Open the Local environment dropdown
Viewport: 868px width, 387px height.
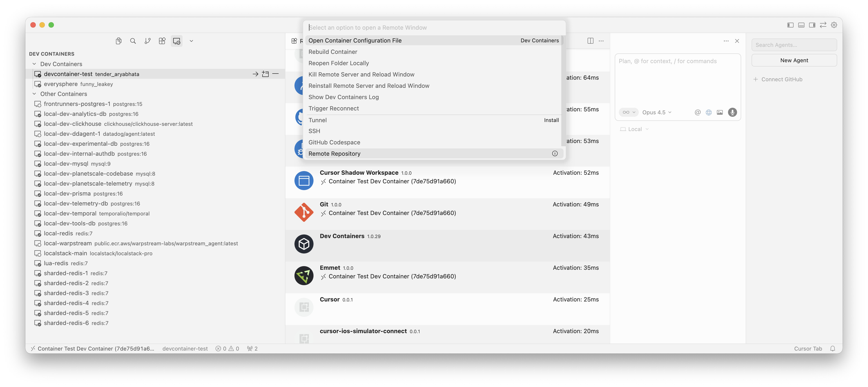(x=634, y=129)
